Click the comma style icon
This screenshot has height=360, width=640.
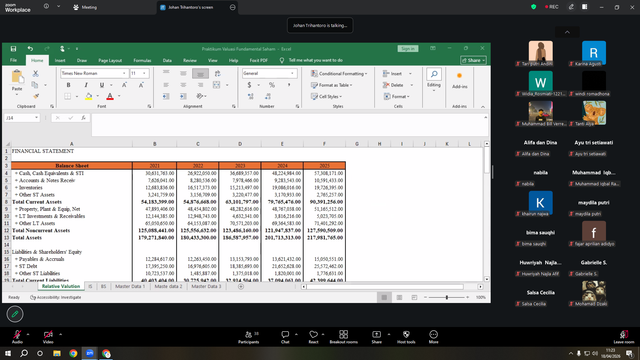tap(289, 85)
